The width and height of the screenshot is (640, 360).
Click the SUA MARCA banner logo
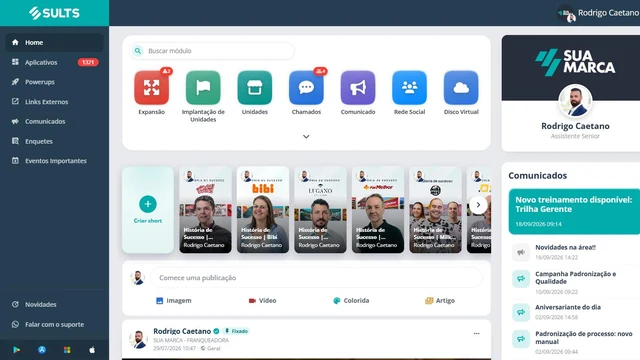pyautogui.click(x=575, y=62)
